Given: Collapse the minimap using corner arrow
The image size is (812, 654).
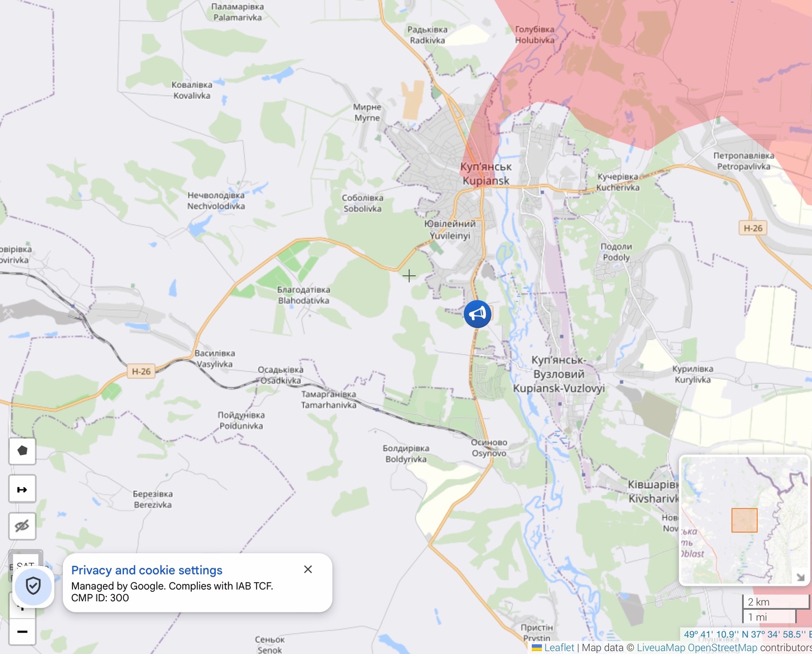Looking at the screenshot, I should (800, 577).
